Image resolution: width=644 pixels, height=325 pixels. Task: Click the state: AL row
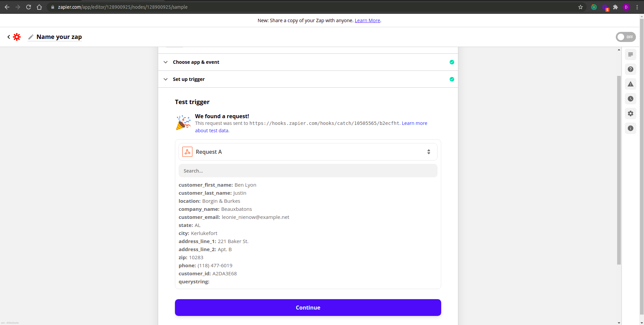point(189,225)
